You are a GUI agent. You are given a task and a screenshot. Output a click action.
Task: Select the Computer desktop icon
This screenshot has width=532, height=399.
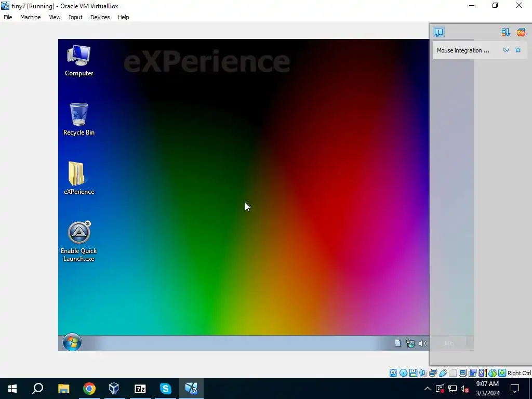pyautogui.click(x=79, y=60)
